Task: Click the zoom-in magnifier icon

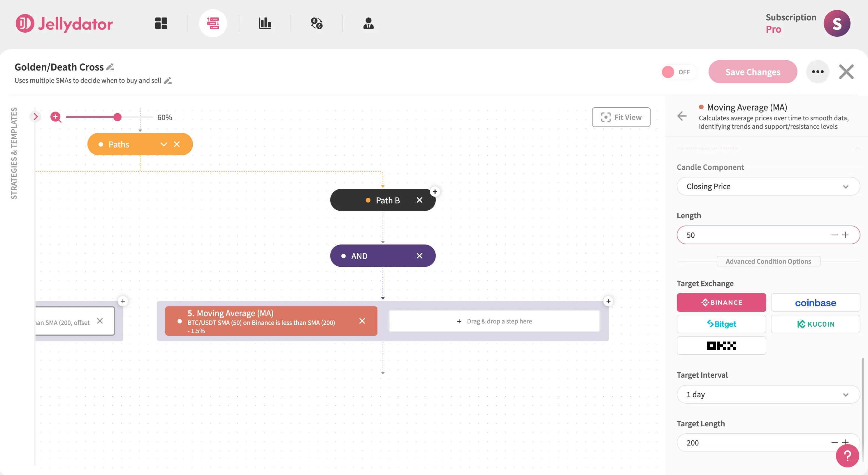Action: [56, 117]
